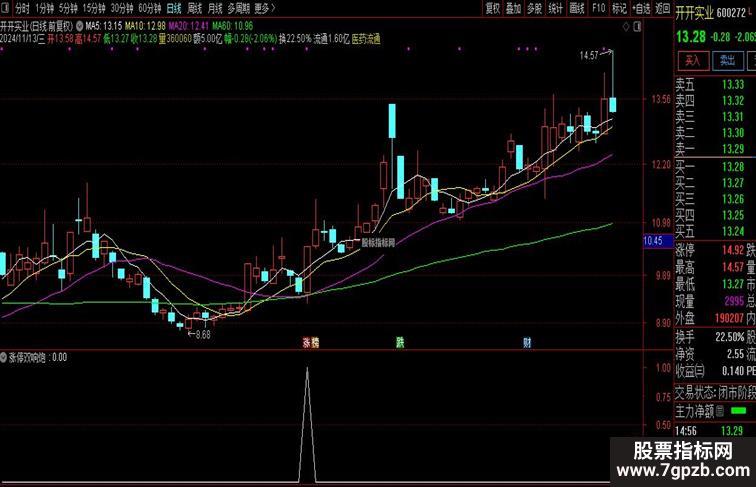Click the 卖一 price 13.29
This screenshot has width=756, height=487.
point(733,149)
